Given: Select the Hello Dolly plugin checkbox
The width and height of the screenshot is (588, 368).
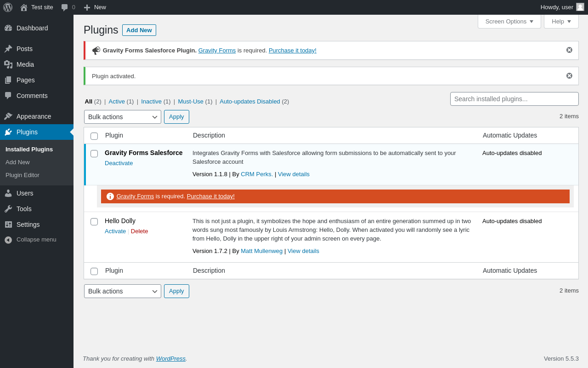Looking at the screenshot, I should pyautogui.click(x=94, y=222).
